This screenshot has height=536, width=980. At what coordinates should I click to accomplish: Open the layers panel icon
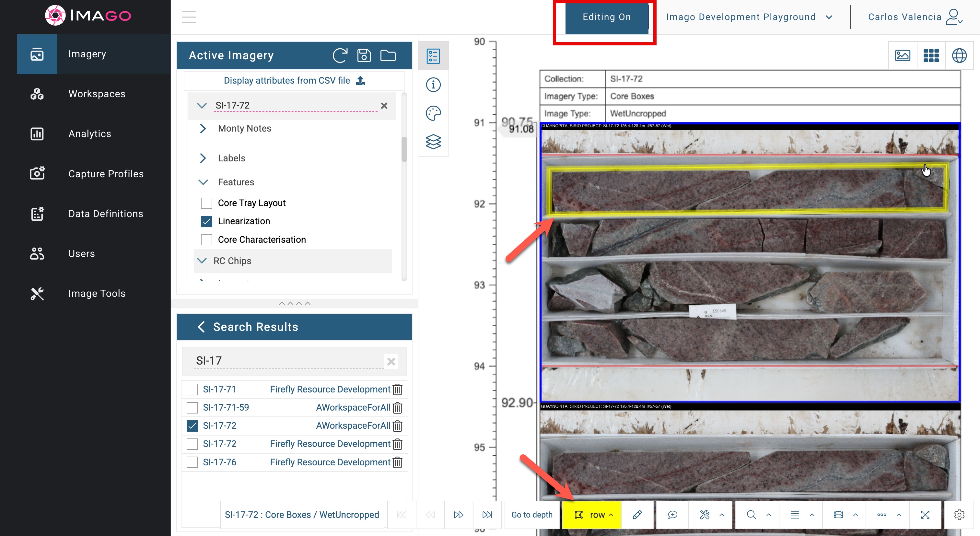(433, 142)
